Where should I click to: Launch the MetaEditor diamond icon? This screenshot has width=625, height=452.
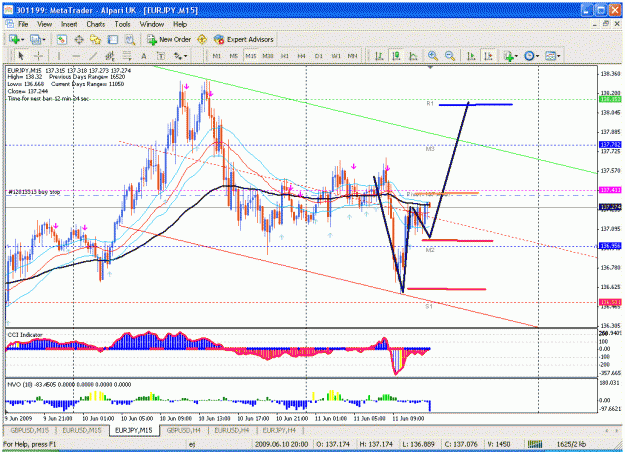202,39
